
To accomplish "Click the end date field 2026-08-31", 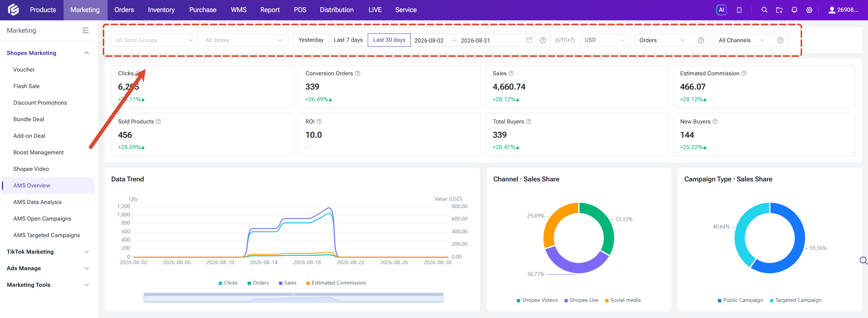I will point(475,40).
